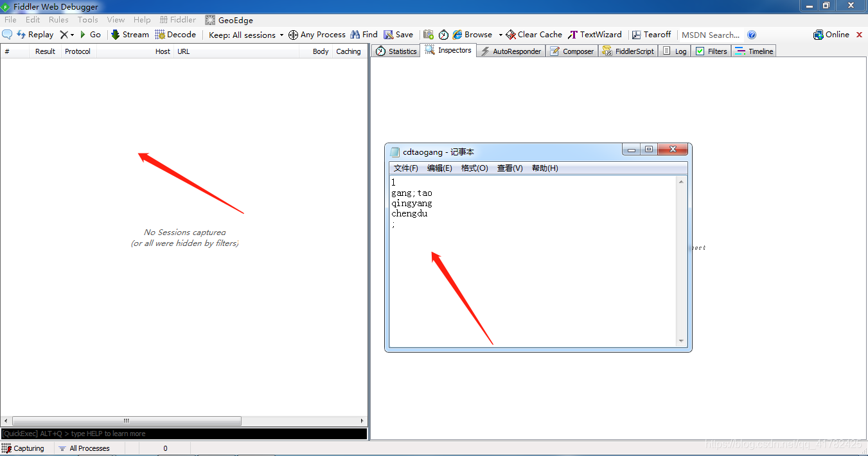
Task: Launch Browse with Internet Explorer icon
Action: click(457, 35)
